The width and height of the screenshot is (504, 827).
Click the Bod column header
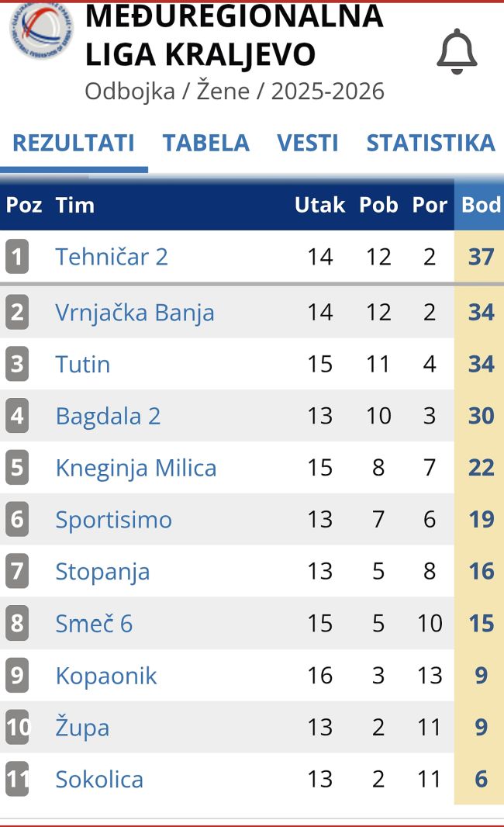(x=481, y=205)
